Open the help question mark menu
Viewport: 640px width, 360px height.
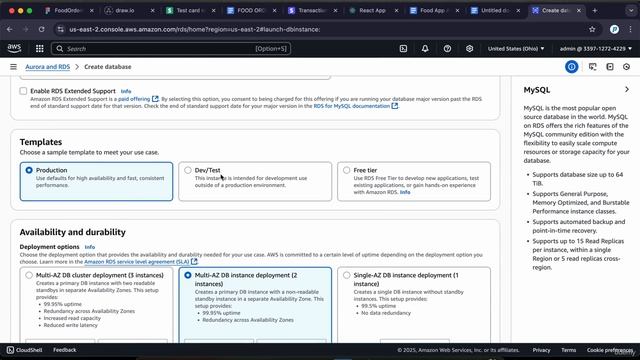447,49
